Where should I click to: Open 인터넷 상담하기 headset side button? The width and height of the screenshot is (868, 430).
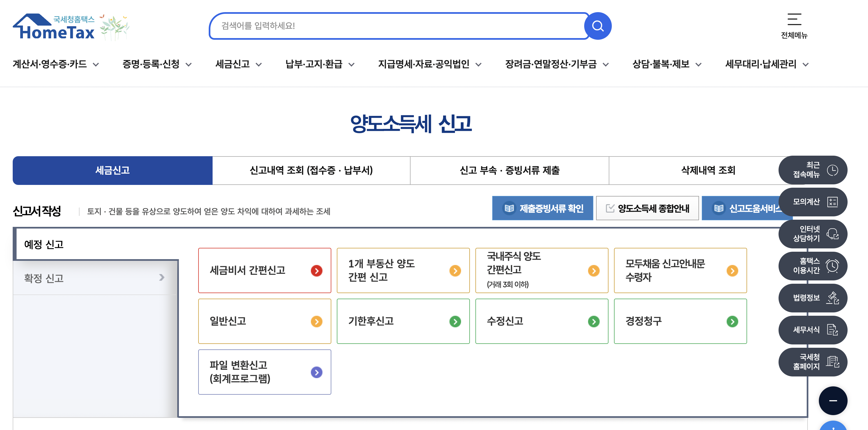tap(813, 234)
